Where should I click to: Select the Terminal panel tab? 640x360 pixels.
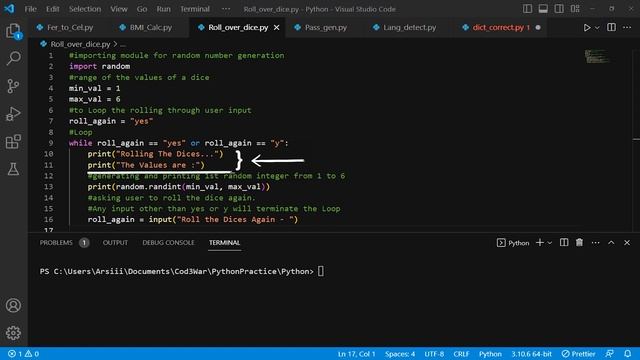(x=224, y=242)
